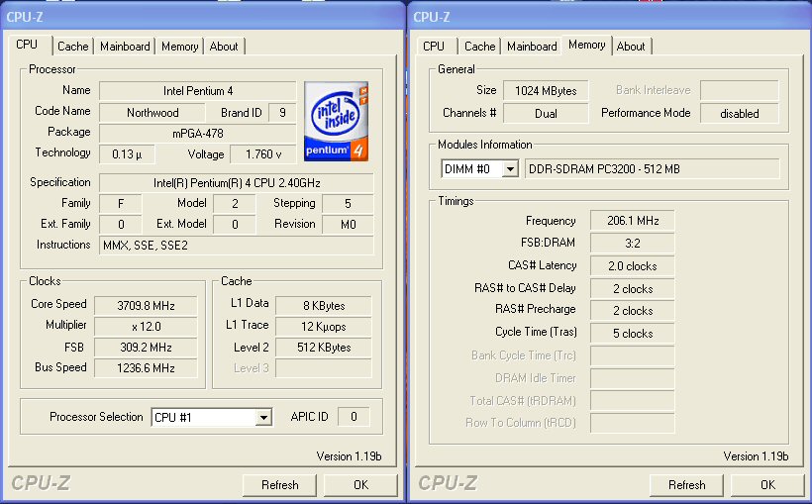Image resolution: width=812 pixels, height=504 pixels.
Task: Click the RAS# to CAS# Delay value
Action: tap(633, 288)
